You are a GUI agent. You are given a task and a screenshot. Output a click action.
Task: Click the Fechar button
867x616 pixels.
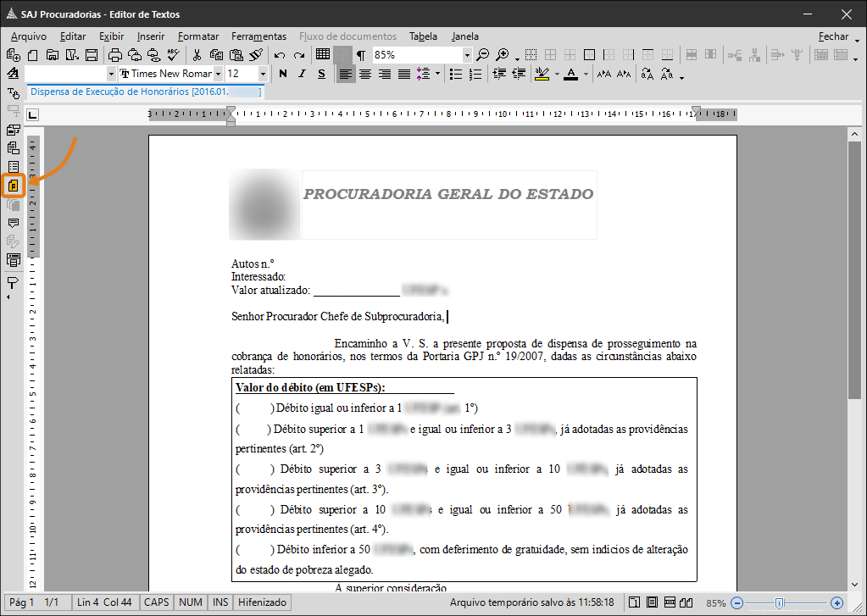point(833,36)
